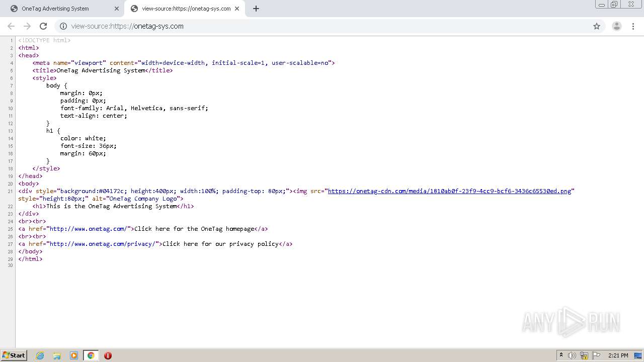Launch Internet Explorer from the taskbar
The height and width of the screenshot is (362, 644).
[x=40, y=355]
